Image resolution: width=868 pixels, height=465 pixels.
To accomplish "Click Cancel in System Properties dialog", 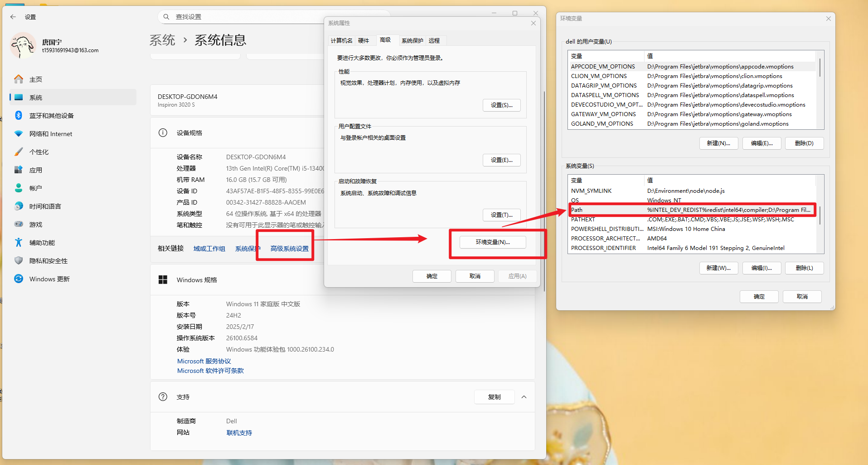I will (x=475, y=276).
